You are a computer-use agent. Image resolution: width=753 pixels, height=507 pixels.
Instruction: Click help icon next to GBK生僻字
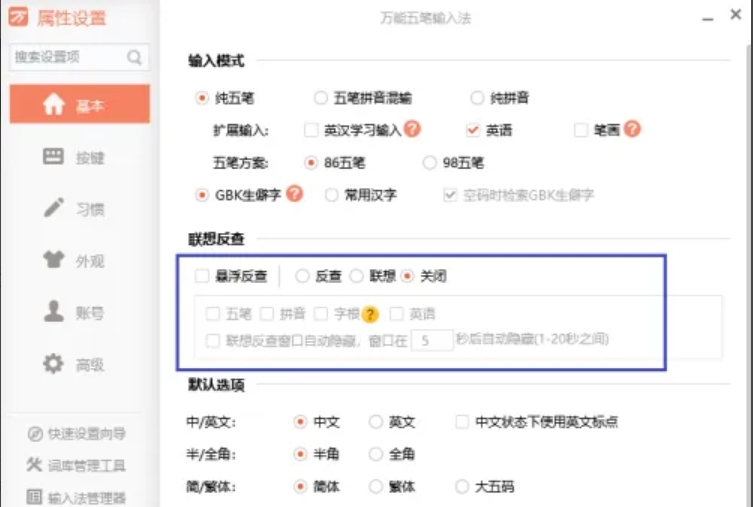(294, 193)
